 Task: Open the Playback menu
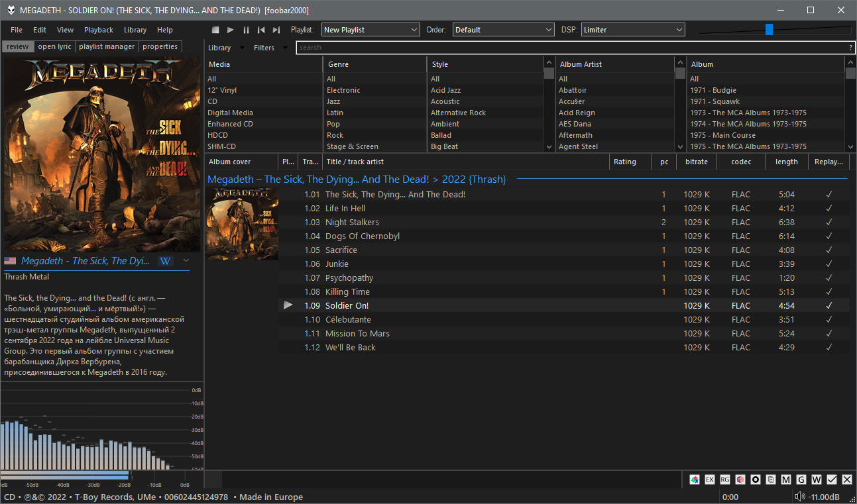point(99,30)
